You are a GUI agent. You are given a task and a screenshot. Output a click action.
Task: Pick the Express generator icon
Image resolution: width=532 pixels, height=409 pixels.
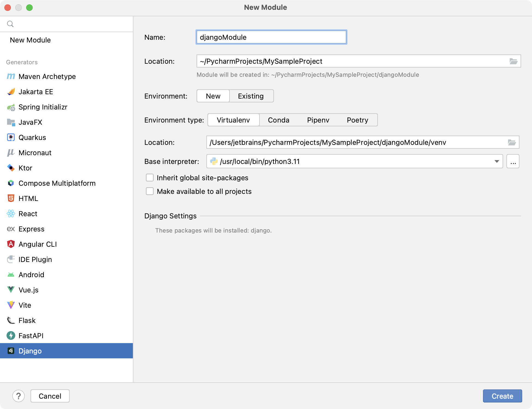pos(11,229)
